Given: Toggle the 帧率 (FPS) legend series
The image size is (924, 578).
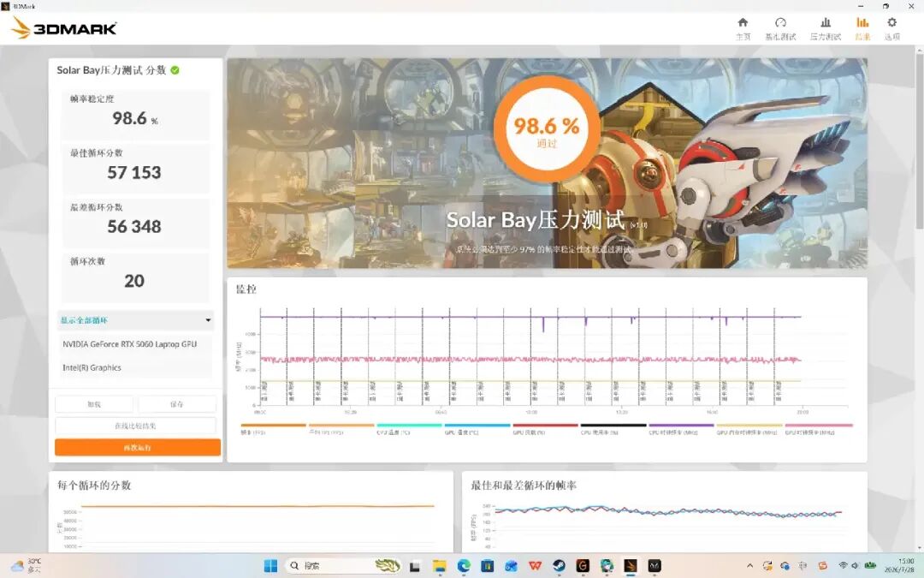Looking at the screenshot, I should (274, 429).
